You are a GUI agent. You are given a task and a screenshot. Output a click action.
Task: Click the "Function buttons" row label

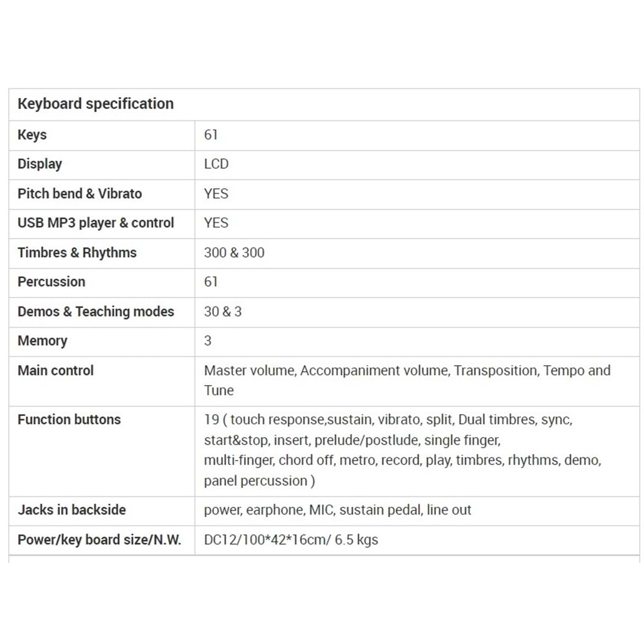click(70, 420)
